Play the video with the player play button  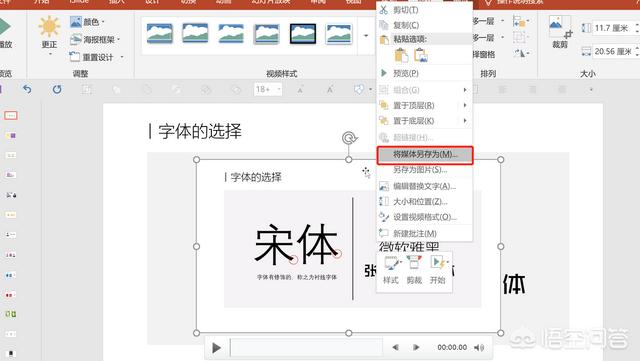tap(216, 348)
